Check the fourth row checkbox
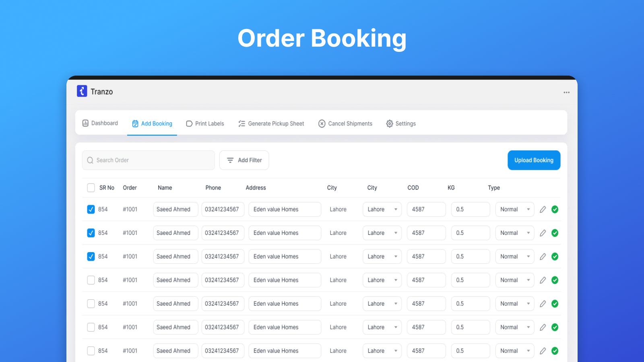The height and width of the screenshot is (362, 644). click(x=91, y=280)
